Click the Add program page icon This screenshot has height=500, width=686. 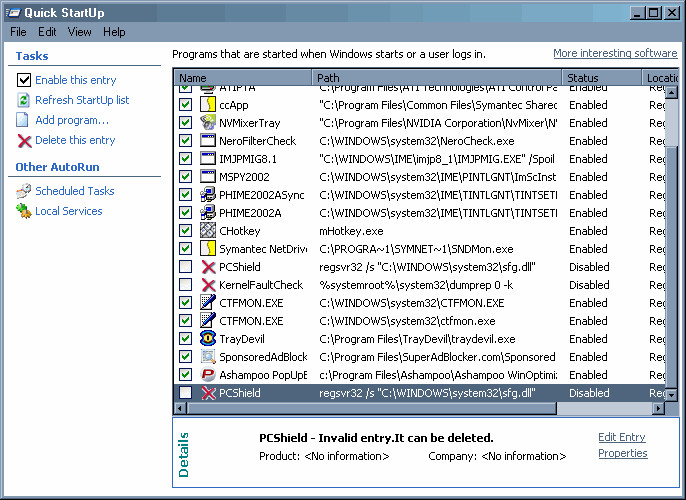[x=22, y=120]
